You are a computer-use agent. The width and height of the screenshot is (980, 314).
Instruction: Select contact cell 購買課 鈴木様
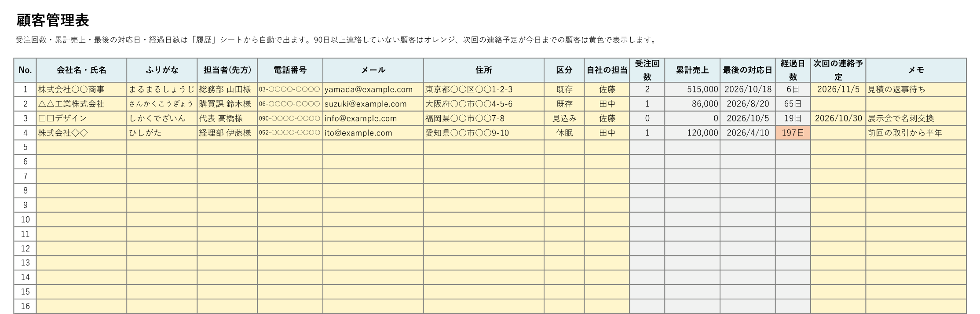(x=227, y=104)
